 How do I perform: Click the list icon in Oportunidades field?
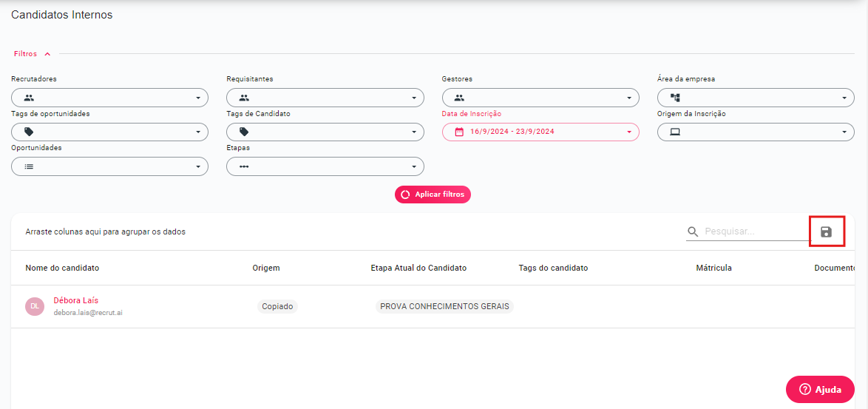click(x=29, y=166)
